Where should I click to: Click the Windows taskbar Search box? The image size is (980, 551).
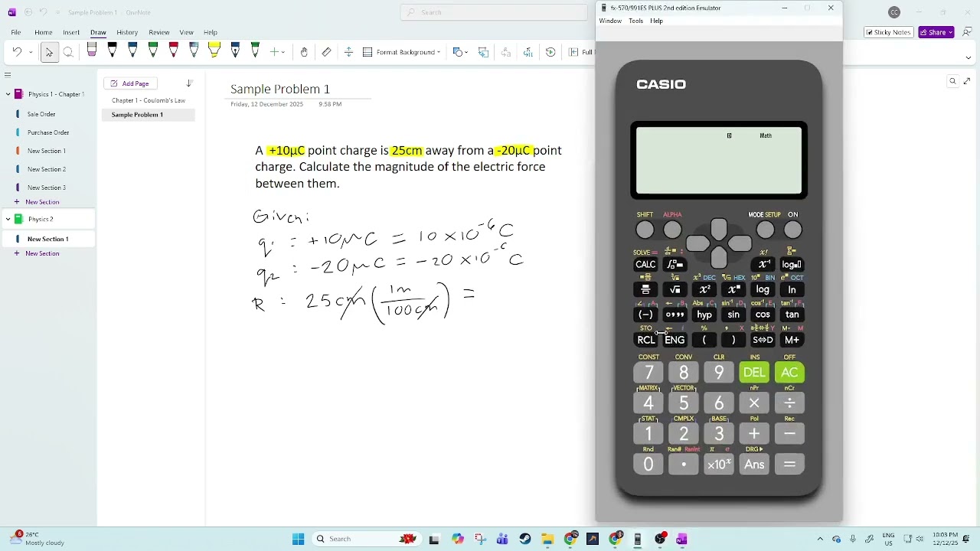pos(366,539)
